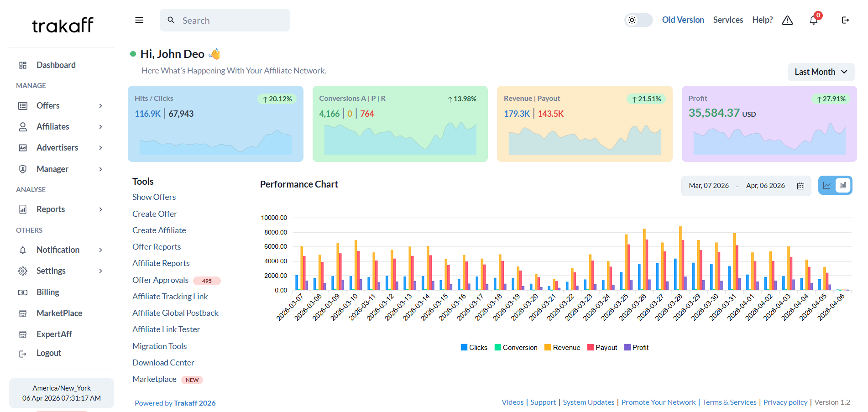The width and height of the screenshot is (868, 412).
Task: Open the Last Month period dropdown
Action: pyautogui.click(x=821, y=72)
